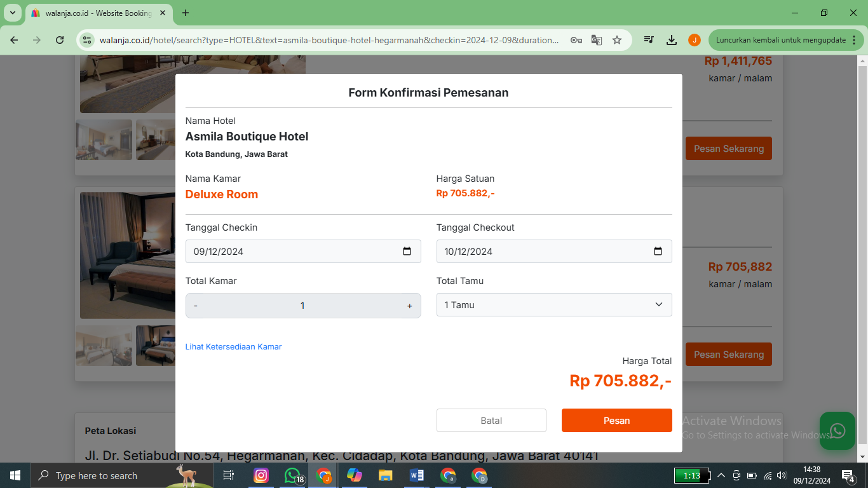The height and width of the screenshot is (488, 868).
Task: Open the Tanggal Checkin calendar picker icon
Action: click(407, 251)
